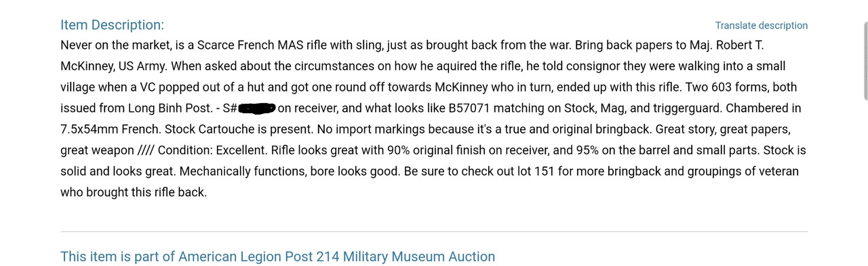This screenshot has width=868, height=266.
Task: Click the Condition: Excellent text
Action: 212,151
